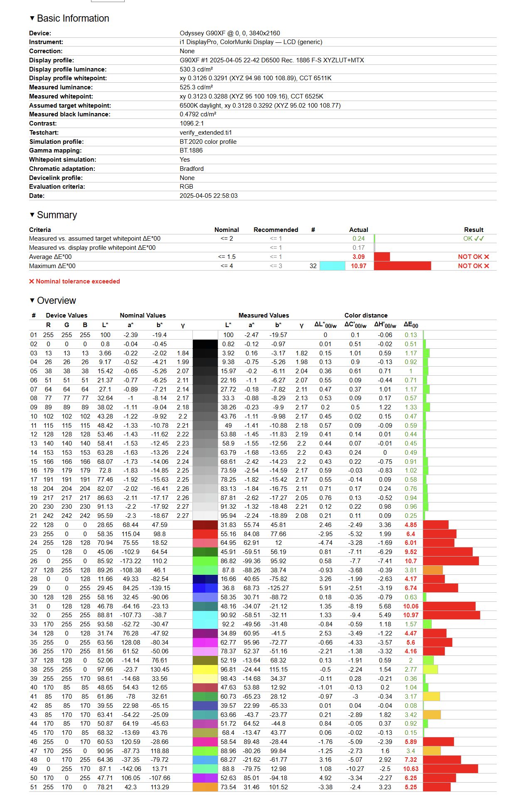Select the dark red swatch in row 22

point(205,525)
